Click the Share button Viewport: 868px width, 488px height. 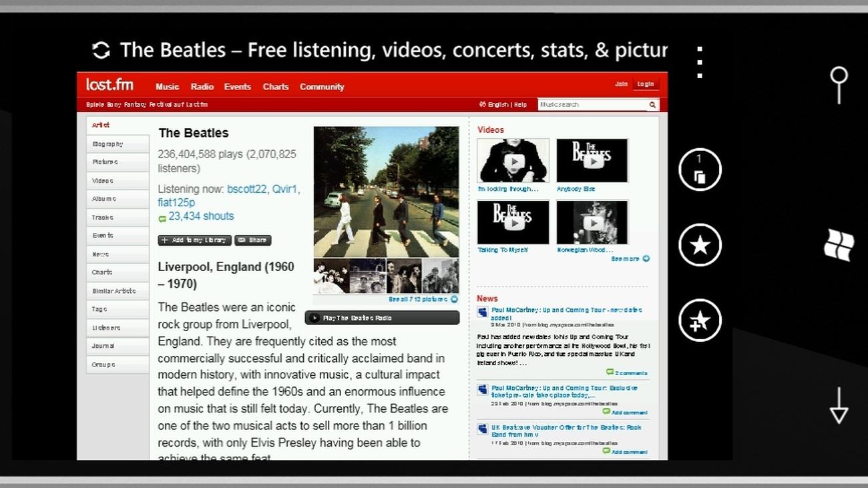click(252, 240)
